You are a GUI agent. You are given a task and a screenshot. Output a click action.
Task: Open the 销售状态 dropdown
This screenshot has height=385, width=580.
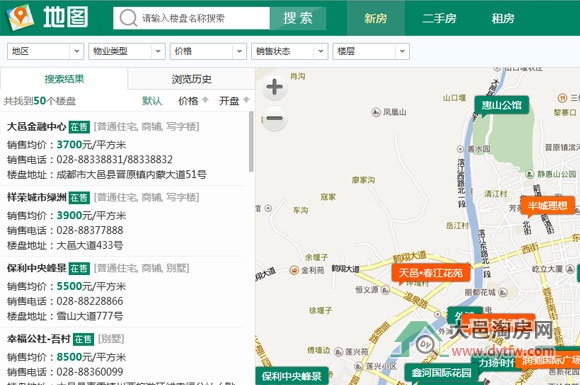click(x=290, y=51)
